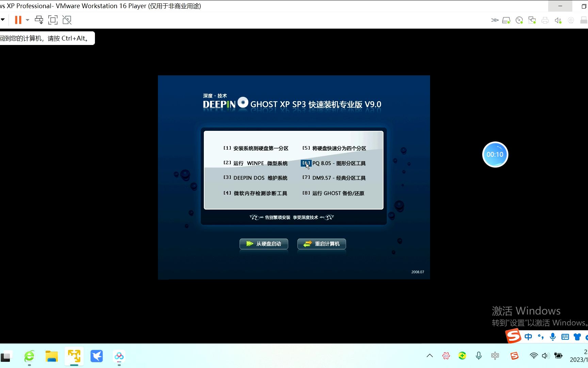Click the Send Ctrl+Alt+Del toolbar icon
This screenshot has height=368, width=588.
point(39,20)
